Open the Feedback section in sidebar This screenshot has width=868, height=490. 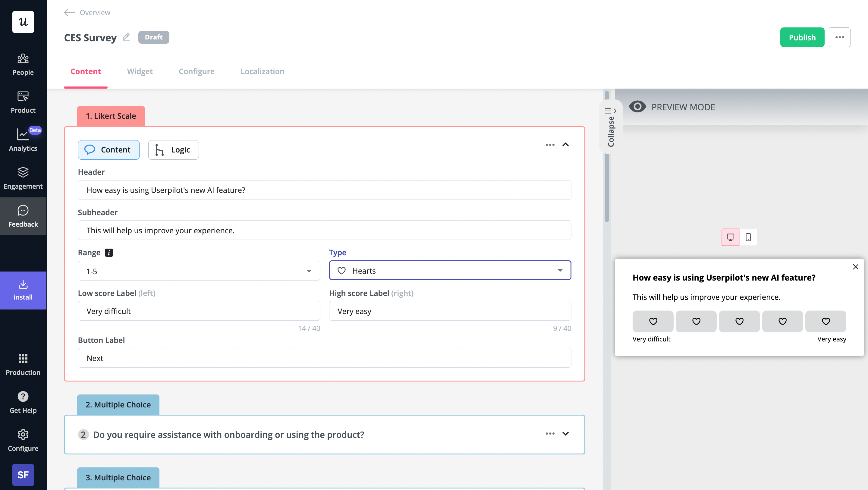coord(23,216)
